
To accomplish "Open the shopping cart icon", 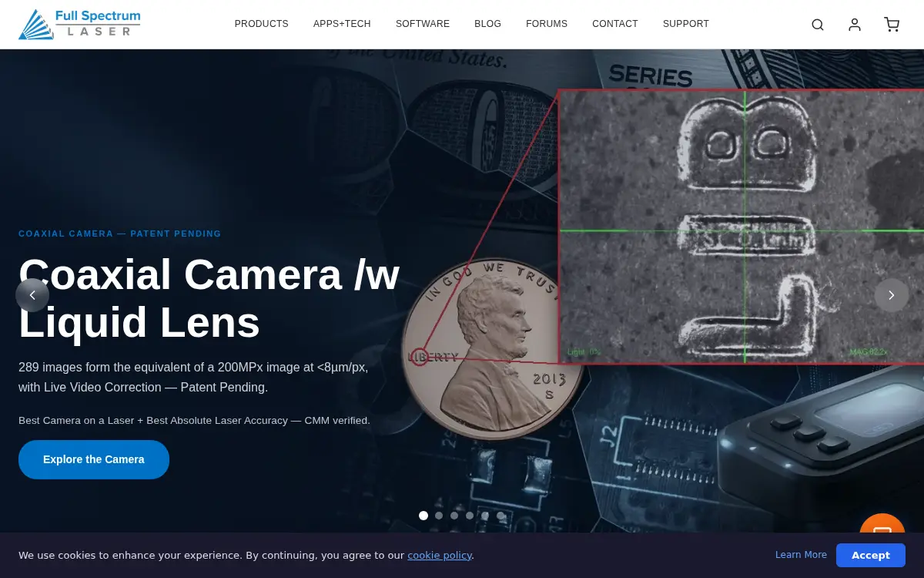I will [x=892, y=25].
